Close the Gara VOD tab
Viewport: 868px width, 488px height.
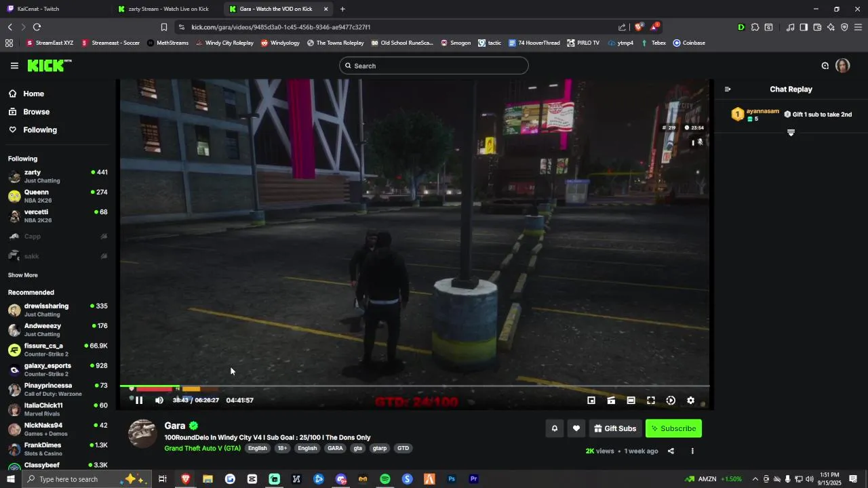click(326, 9)
